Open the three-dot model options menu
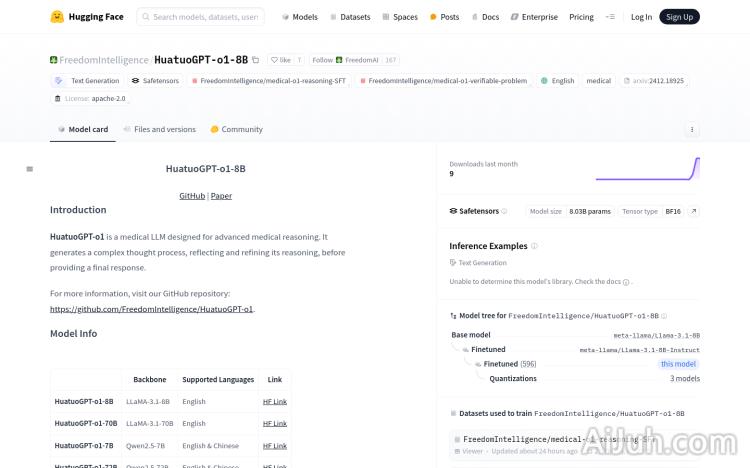 tap(692, 130)
